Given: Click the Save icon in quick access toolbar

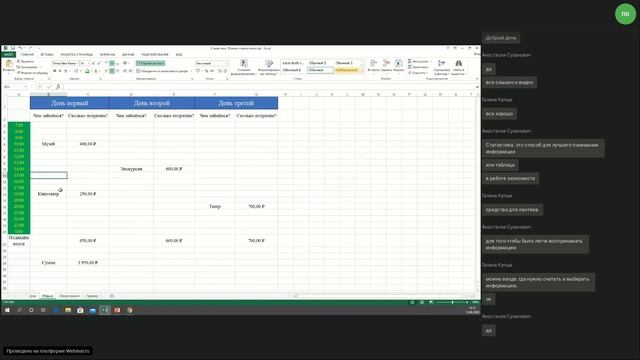Looking at the screenshot, I should [13, 48].
